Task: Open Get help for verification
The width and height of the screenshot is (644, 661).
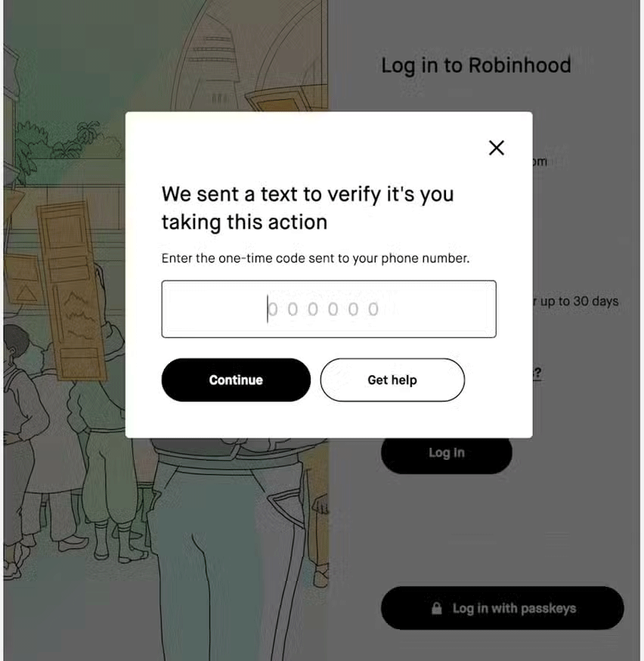Action: [392, 380]
